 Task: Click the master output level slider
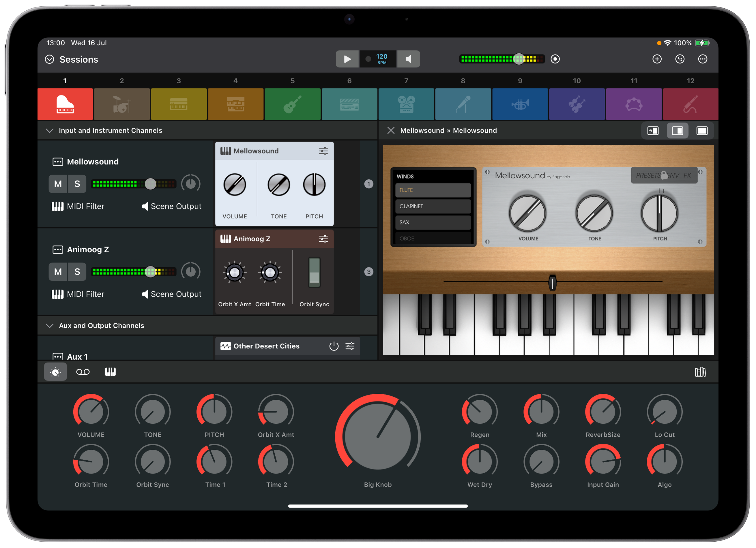519,59
